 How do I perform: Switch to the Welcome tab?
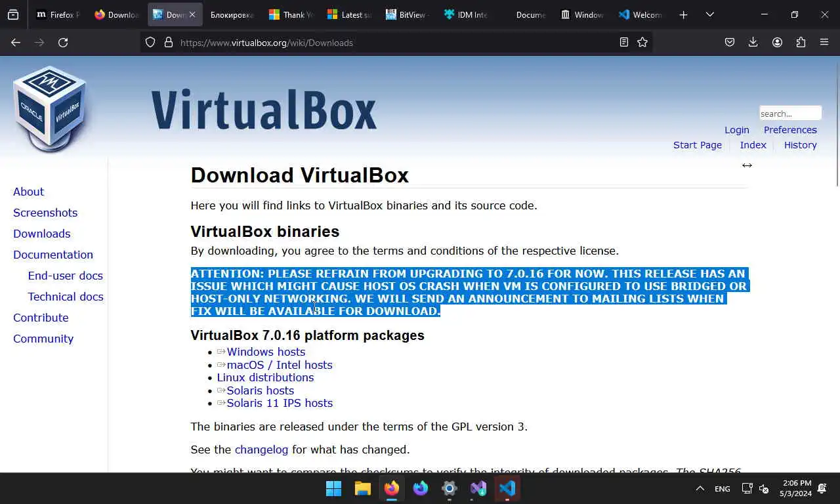click(x=640, y=14)
